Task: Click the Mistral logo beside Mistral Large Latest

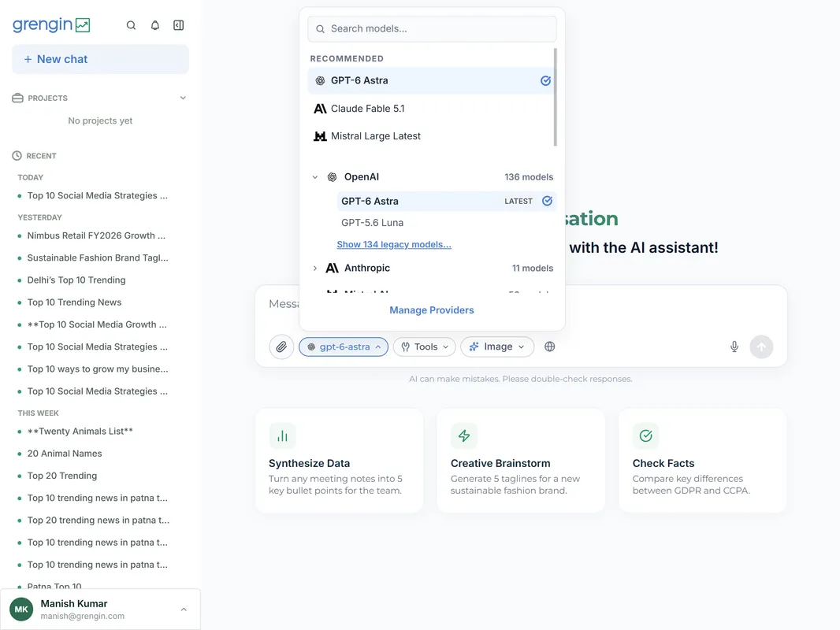Action: [x=320, y=136]
